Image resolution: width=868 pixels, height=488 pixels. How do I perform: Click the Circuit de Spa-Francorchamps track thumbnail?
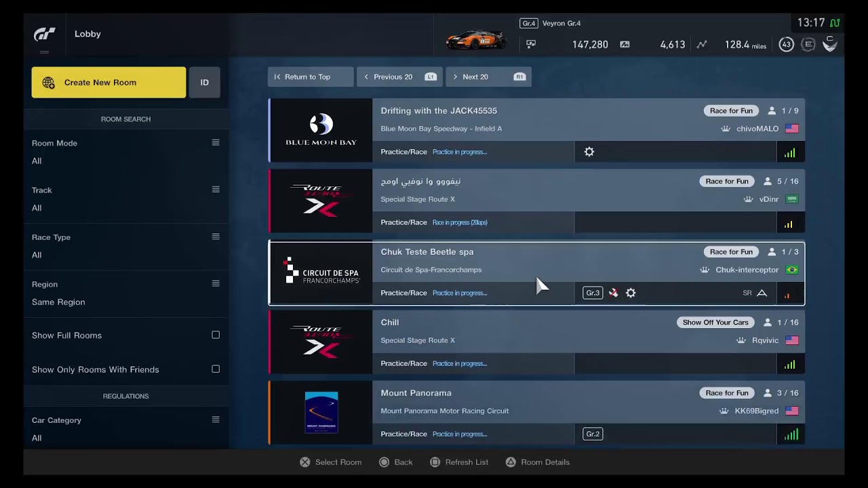coord(321,272)
